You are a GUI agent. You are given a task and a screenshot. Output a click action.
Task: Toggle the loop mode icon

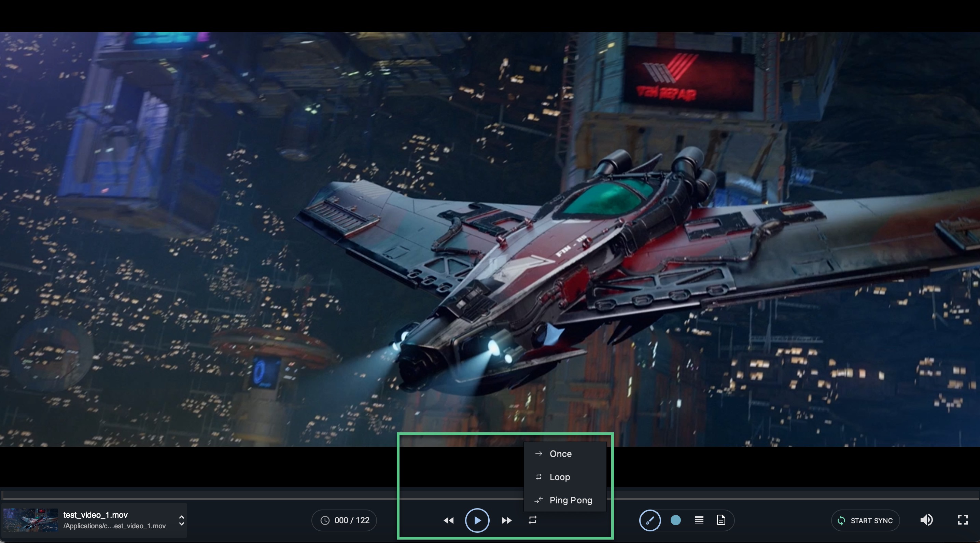tap(533, 520)
